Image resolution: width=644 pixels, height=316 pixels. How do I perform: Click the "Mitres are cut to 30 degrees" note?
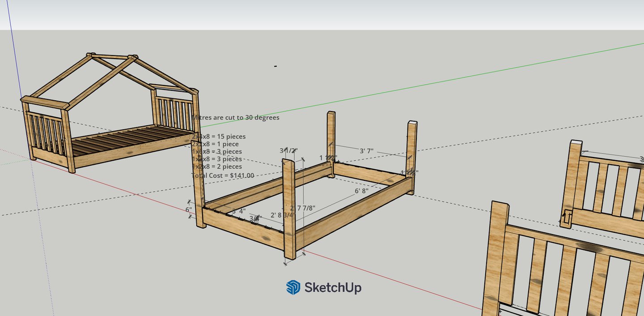click(x=236, y=118)
